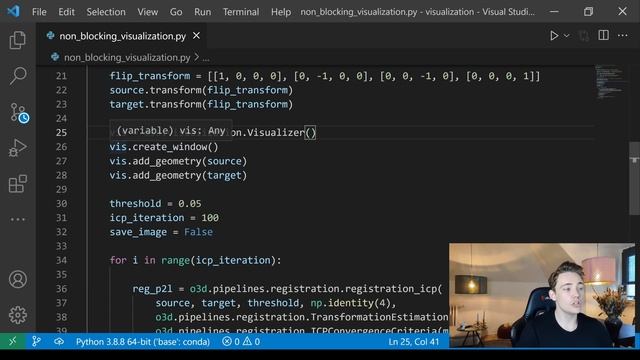Screen dimensions: 640x360
Task: Click 'reg_p2l' variable on line 36
Action: point(152,289)
